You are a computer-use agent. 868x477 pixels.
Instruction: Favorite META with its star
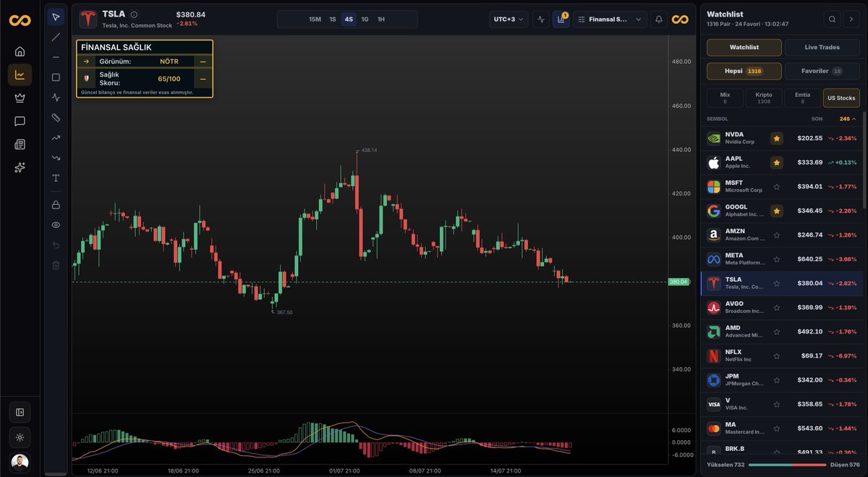coord(776,259)
